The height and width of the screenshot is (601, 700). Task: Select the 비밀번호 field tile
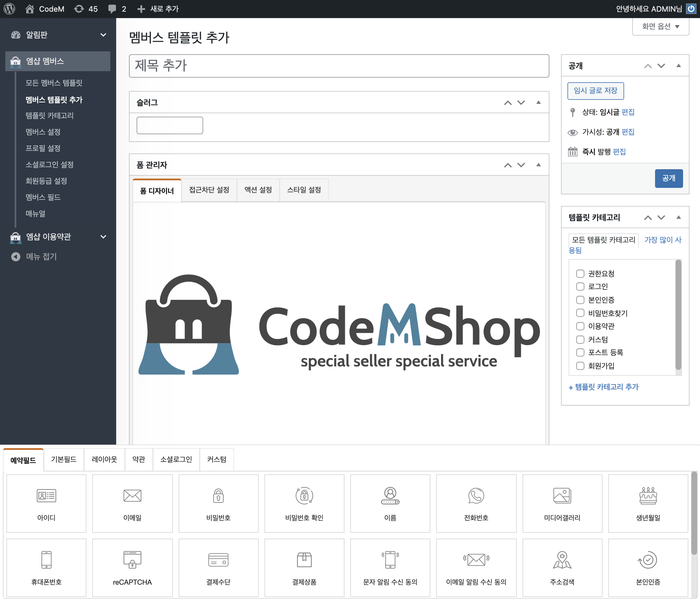pos(218,504)
